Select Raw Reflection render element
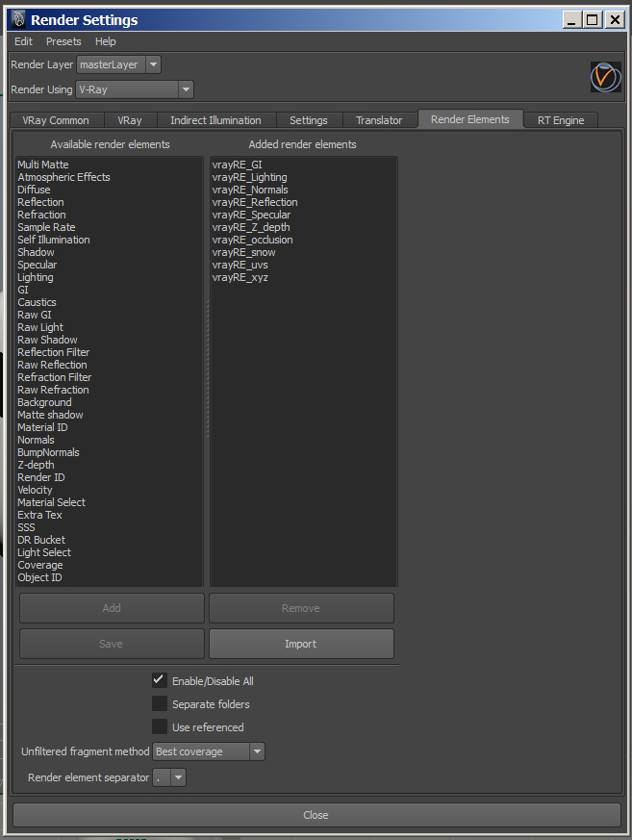This screenshot has width=632, height=840. 52,365
